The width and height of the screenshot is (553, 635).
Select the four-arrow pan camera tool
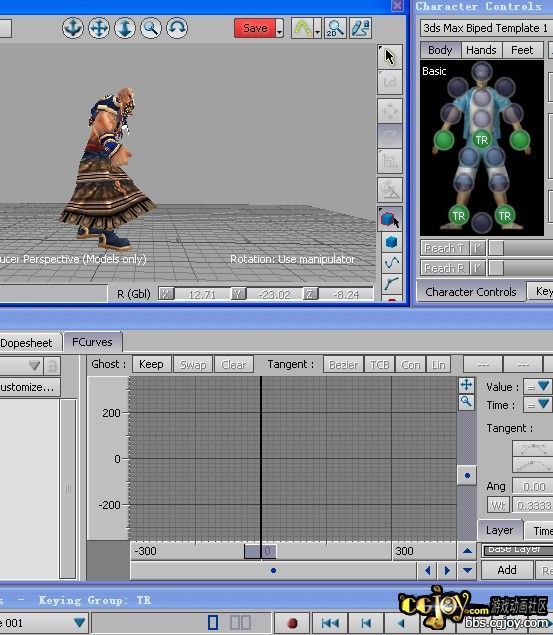99,28
